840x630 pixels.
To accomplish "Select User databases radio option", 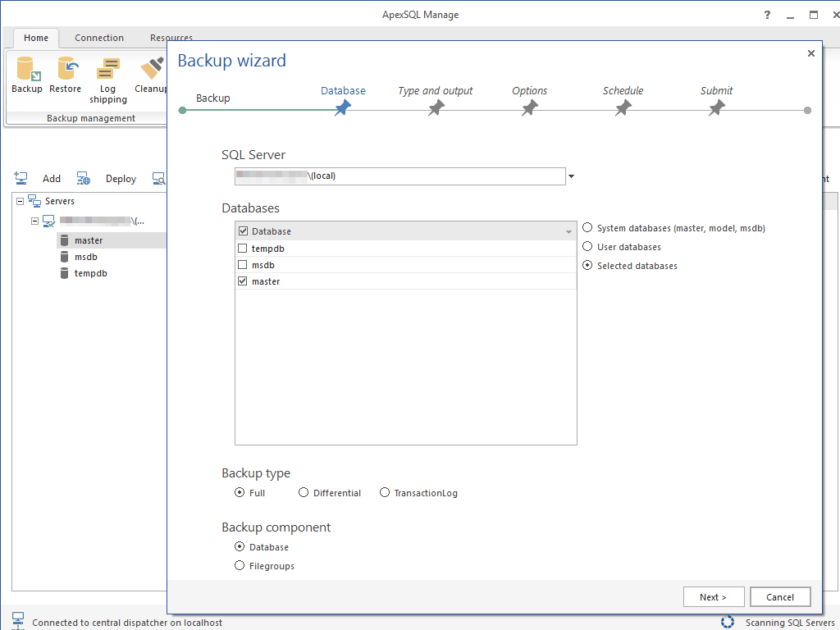I will [x=587, y=246].
